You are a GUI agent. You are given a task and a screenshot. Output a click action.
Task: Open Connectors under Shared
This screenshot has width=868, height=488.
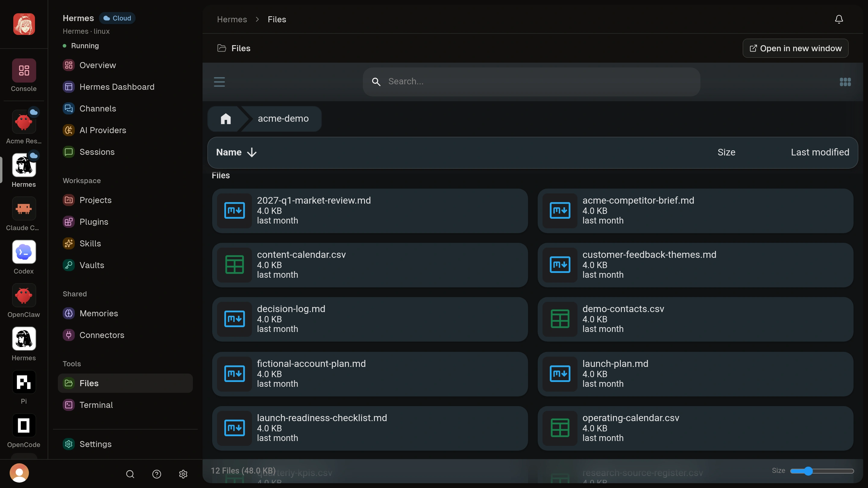click(125, 335)
